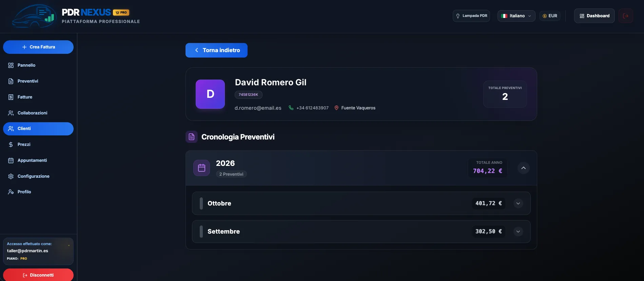This screenshot has width=644, height=281.
Task: Open Pannello in the sidebar
Action: coord(38,65)
